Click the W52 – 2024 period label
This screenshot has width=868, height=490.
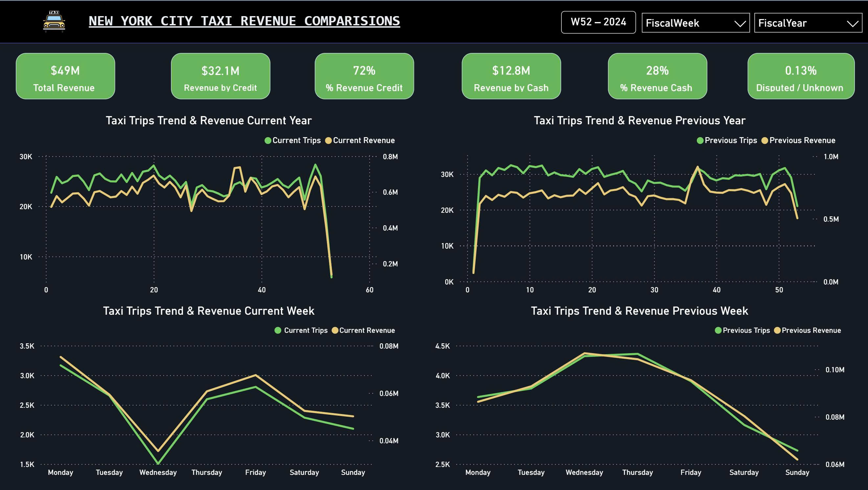point(599,22)
